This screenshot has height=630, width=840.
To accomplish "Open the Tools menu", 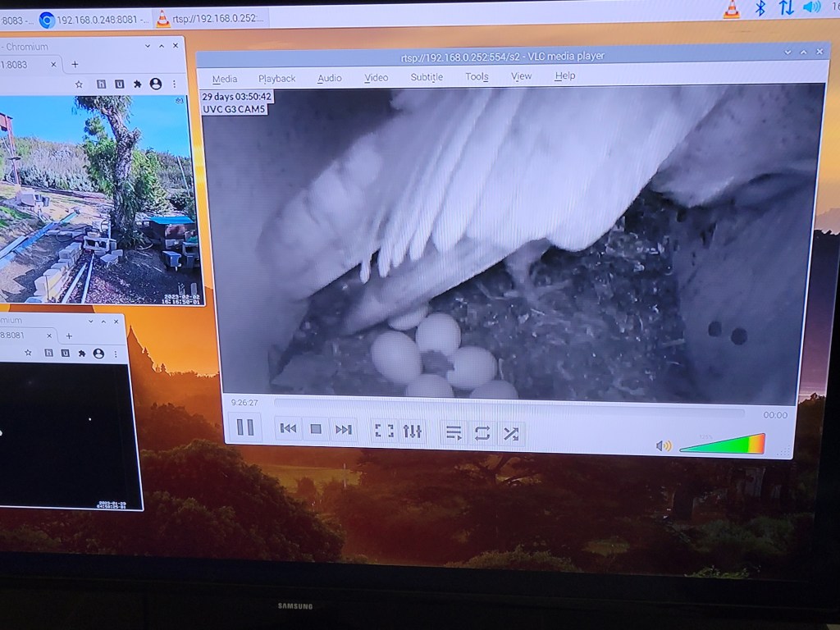I will coord(477,77).
